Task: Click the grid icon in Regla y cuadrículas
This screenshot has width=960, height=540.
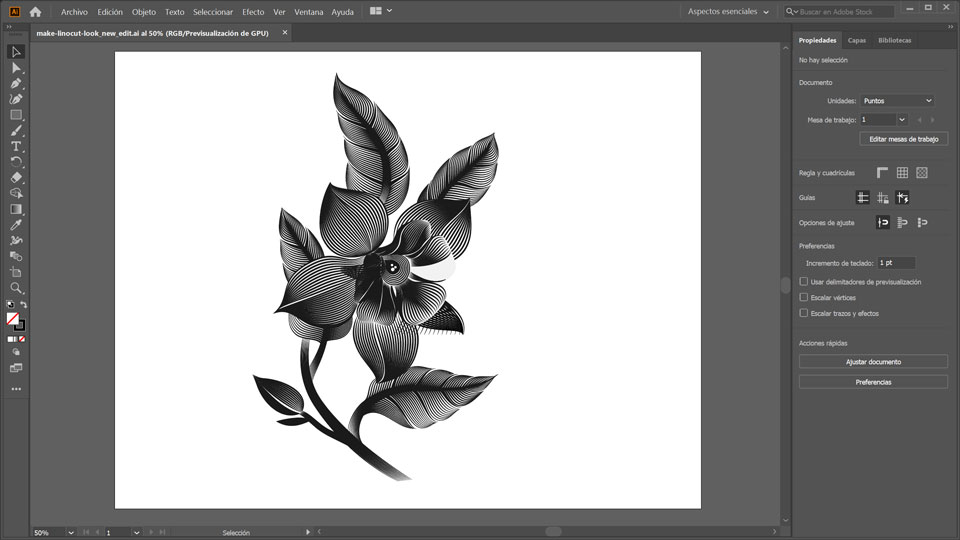Action: [902, 173]
